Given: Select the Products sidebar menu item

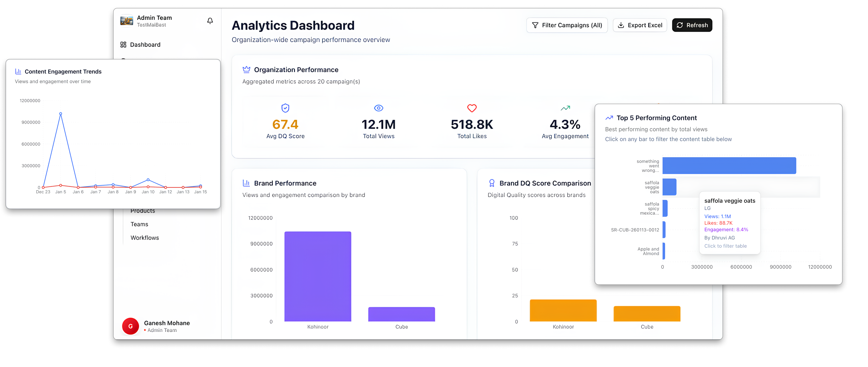Looking at the screenshot, I should 142,211.
